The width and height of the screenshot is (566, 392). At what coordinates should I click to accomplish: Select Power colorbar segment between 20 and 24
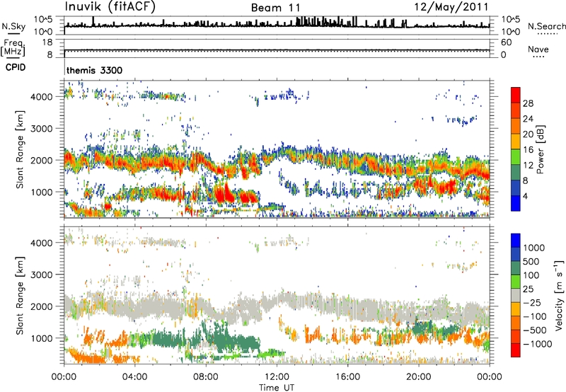516,127
